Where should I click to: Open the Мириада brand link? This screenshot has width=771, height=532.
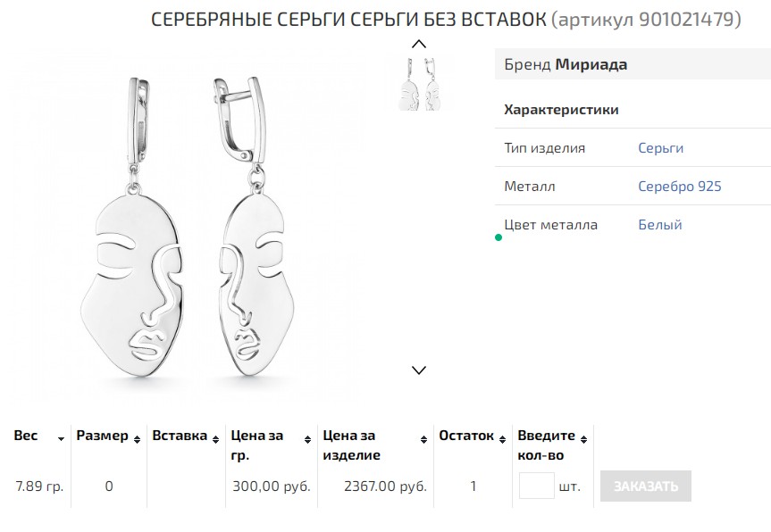[591, 64]
